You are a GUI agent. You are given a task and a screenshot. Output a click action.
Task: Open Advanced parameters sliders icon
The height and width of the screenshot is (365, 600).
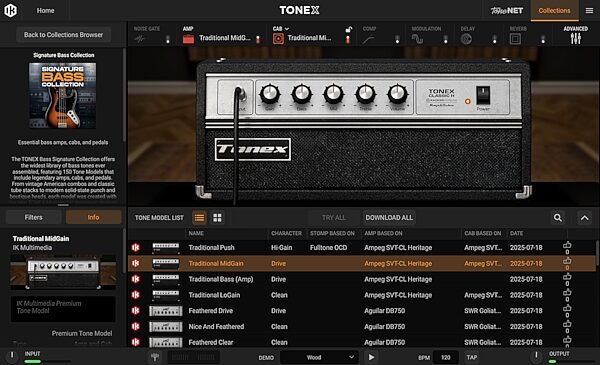tap(576, 38)
